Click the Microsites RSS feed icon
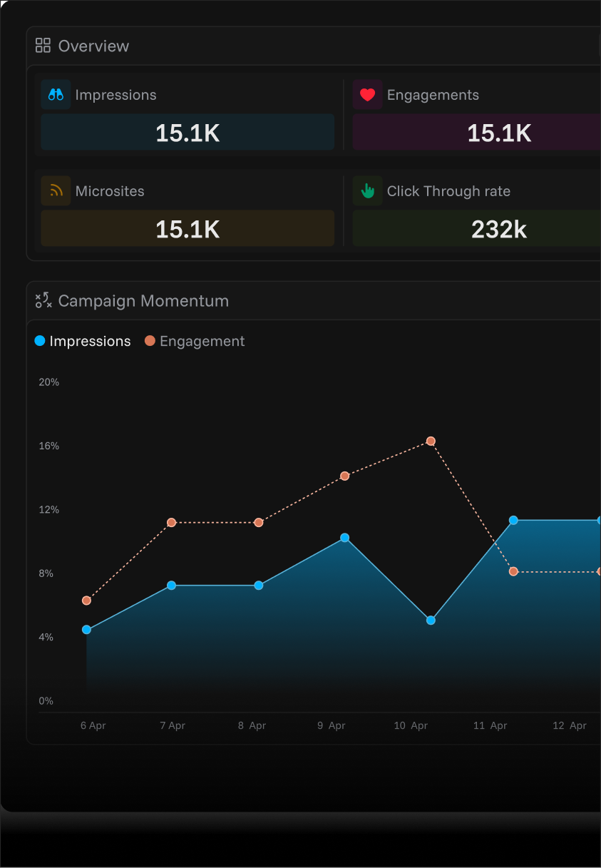 [56, 190]
